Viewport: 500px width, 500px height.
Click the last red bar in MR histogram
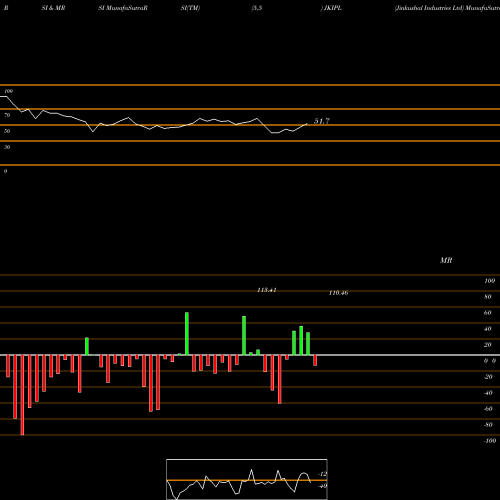coord(315,360)
